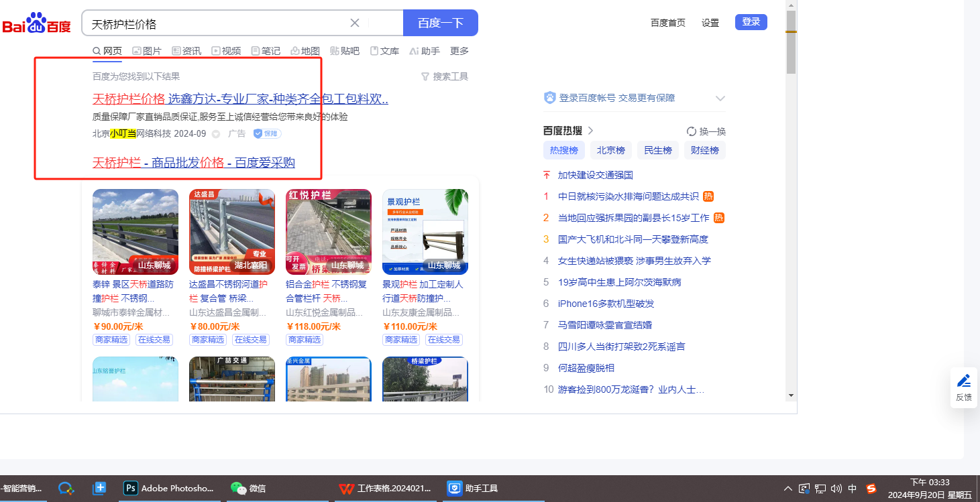980x502 pixels.
Task: Open the 搜索工具 filter
Action: tap(444, 76)
